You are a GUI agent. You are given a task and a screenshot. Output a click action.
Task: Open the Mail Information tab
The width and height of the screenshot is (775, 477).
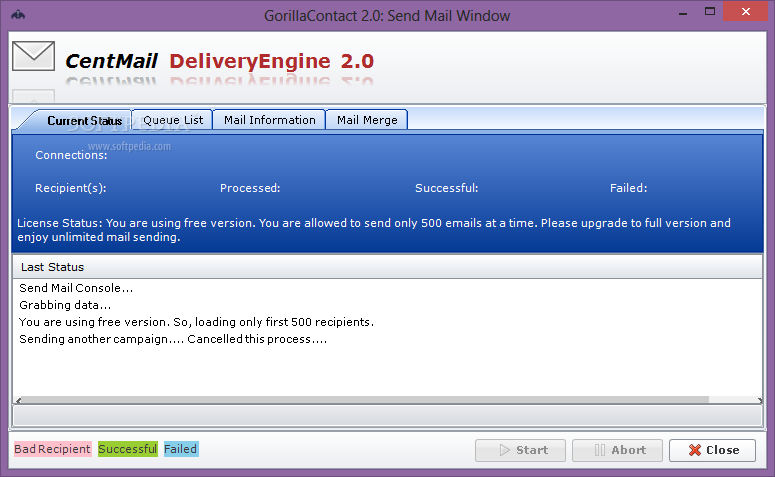click(269, 120)
